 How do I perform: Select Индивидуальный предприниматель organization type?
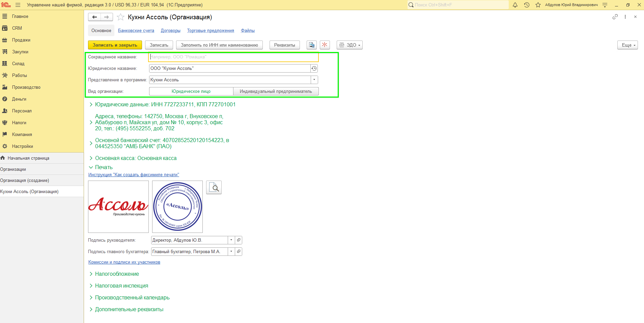[276, 91]
